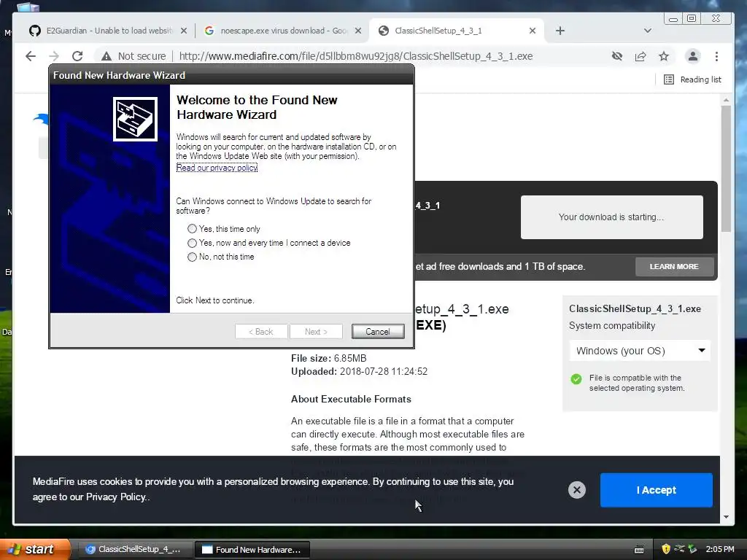The width and height of the screenshot is (747, 560).
Task: Click the mediafire.com URL address field
Action: point(355,56)
